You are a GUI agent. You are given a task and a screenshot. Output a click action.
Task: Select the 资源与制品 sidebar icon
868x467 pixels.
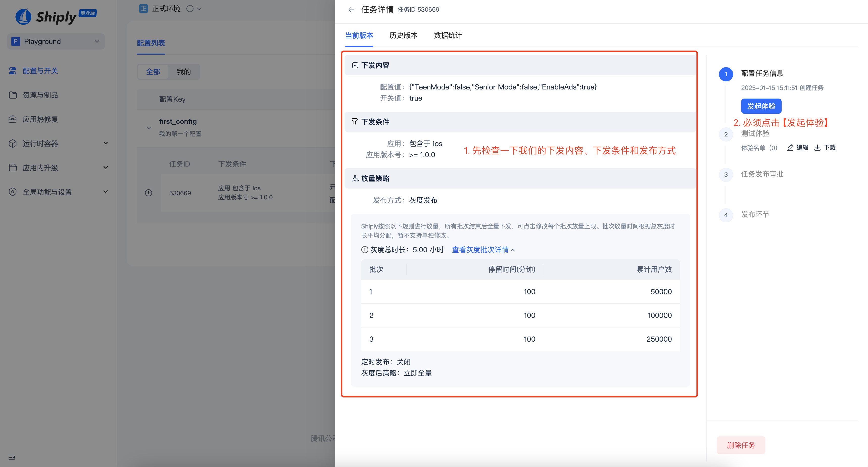pos(12,95)
